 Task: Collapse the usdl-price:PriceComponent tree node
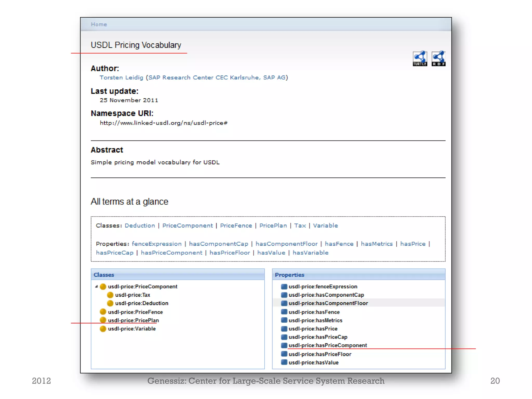[96, 287]
